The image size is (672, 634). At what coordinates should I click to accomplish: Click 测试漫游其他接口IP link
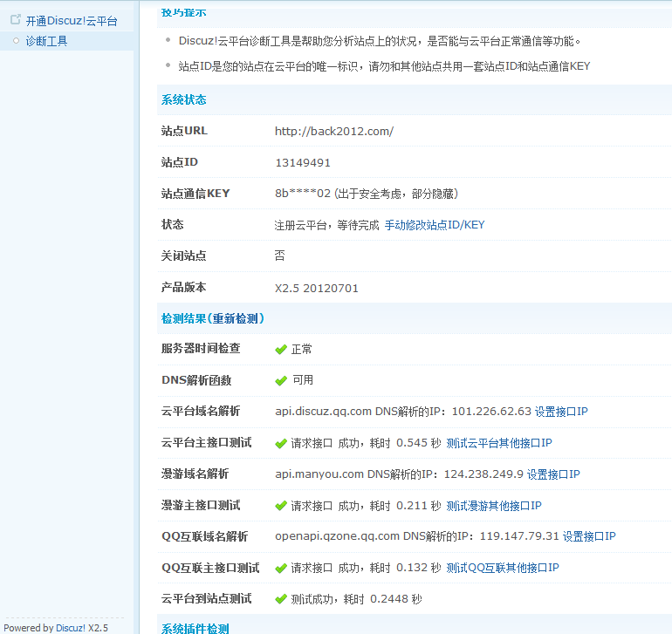[x=494, y=506]
